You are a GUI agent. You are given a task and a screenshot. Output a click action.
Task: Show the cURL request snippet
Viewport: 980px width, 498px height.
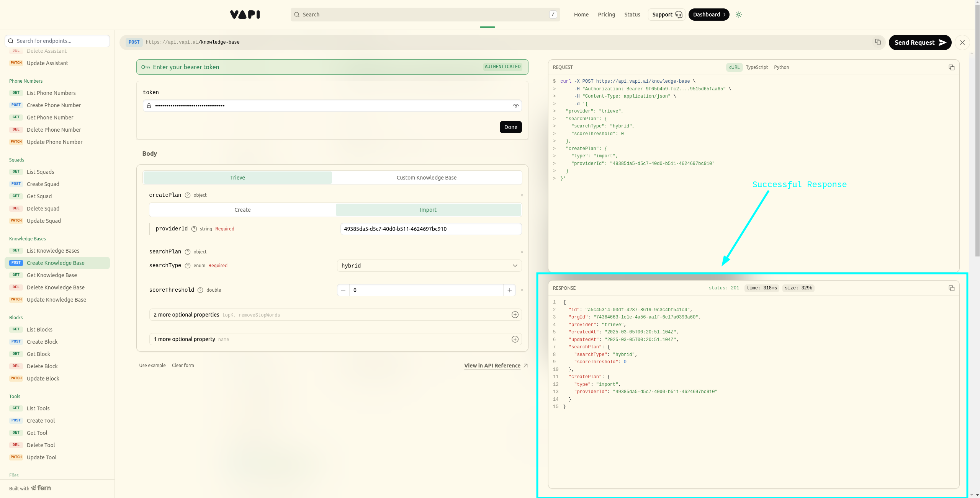tap(734, 67)
